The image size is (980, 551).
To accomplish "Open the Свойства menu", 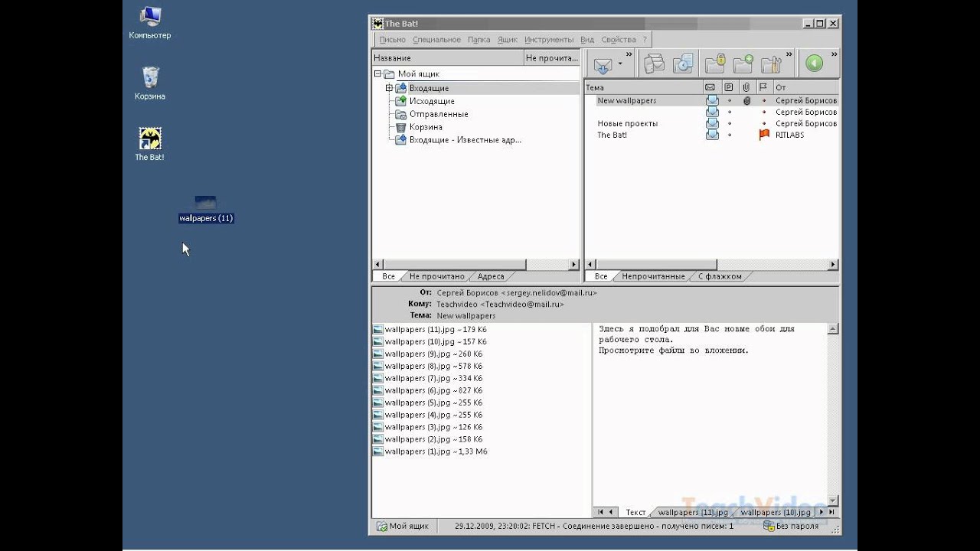I will tap(619, 39).
